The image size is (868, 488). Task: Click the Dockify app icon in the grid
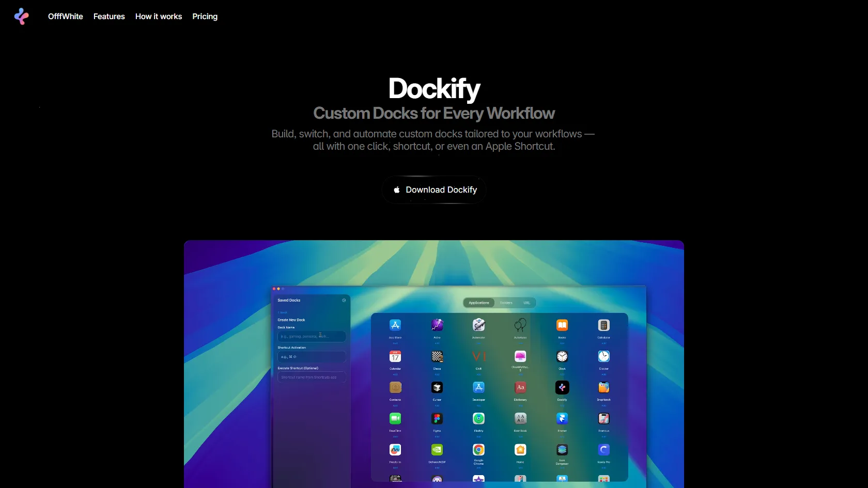pyautogui.click(x=562, y=388)
